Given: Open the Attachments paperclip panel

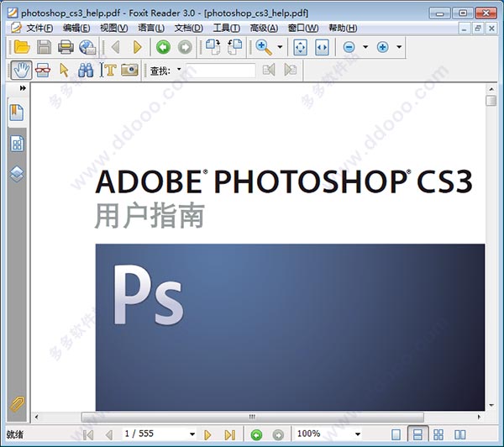Looking at the screenshot, I should (x=17, y=404).
